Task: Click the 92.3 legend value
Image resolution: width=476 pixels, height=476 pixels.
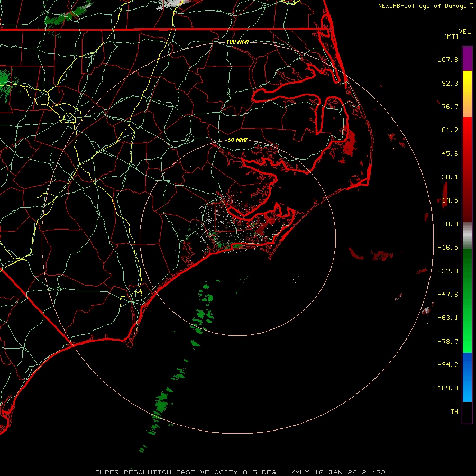Action: pyautogui.click(x=450, y=83)
